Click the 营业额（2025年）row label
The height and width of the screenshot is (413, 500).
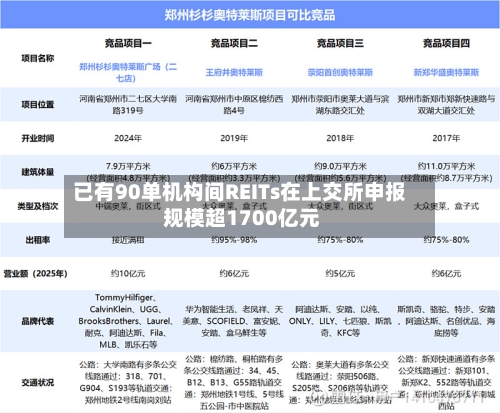coord(35,274)
